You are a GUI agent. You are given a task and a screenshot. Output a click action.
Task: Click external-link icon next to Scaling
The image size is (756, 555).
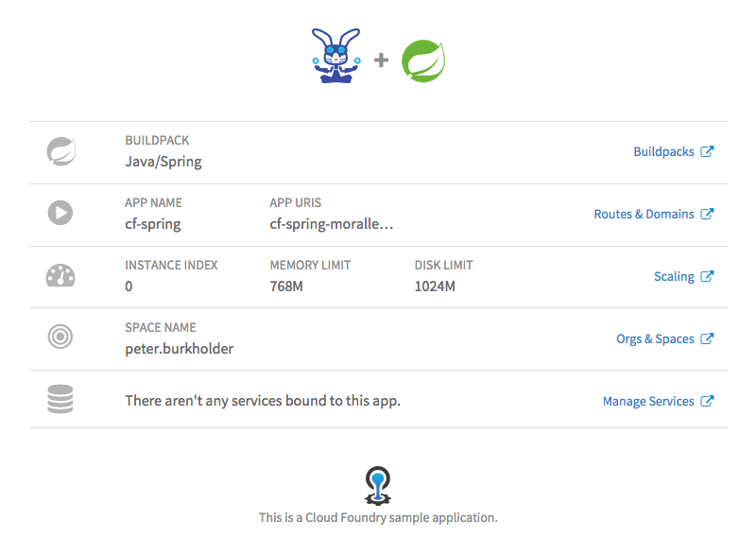707,276
